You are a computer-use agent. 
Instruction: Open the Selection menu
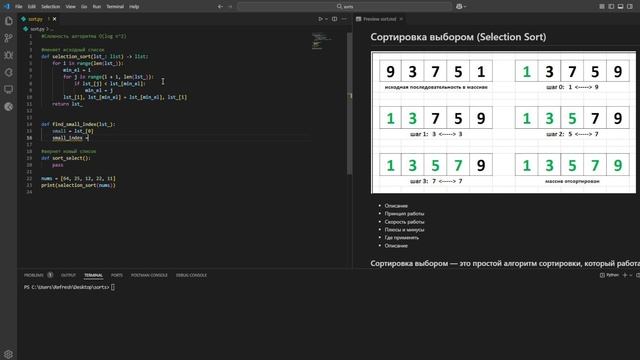click(x=51, y=7)
